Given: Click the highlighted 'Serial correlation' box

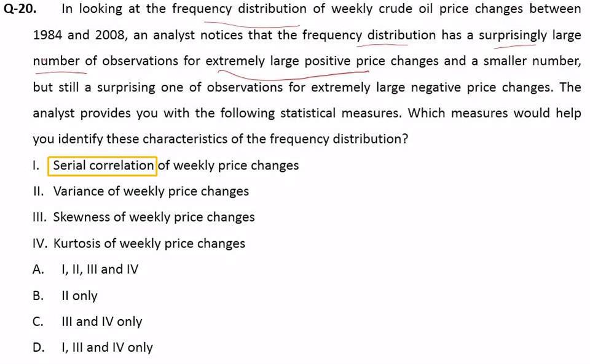Looking at the screenshot, I should pyautogui.click(x=103, y=166).
